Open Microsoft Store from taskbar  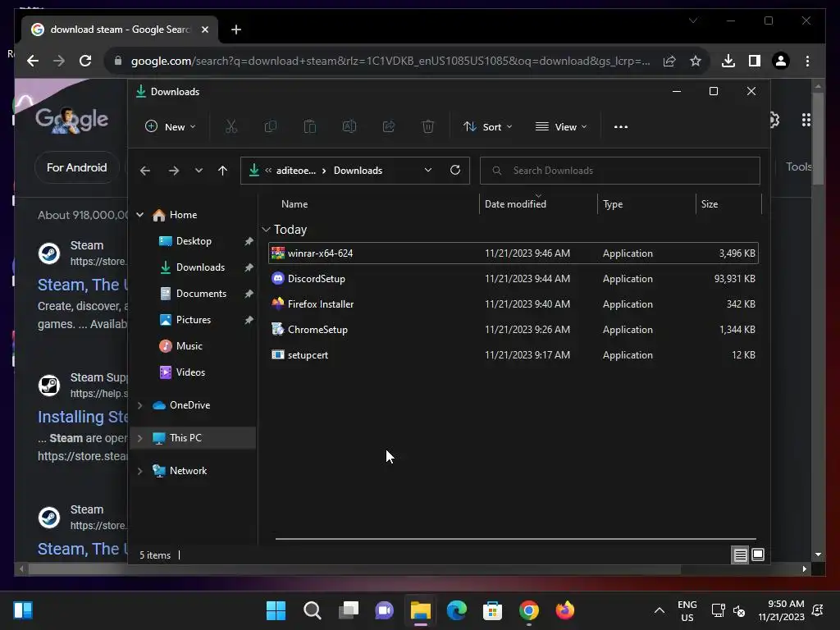(492, 610)
